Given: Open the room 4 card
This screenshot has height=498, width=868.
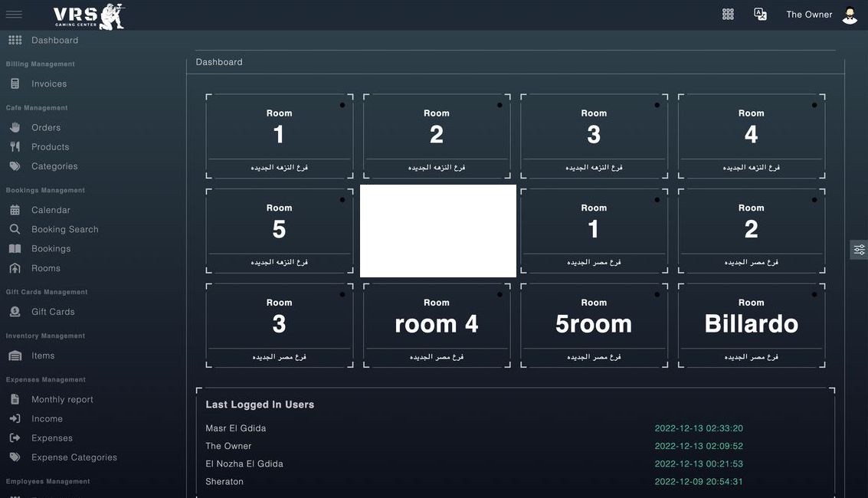Looking at the screenshot, I should click(437, 326).
